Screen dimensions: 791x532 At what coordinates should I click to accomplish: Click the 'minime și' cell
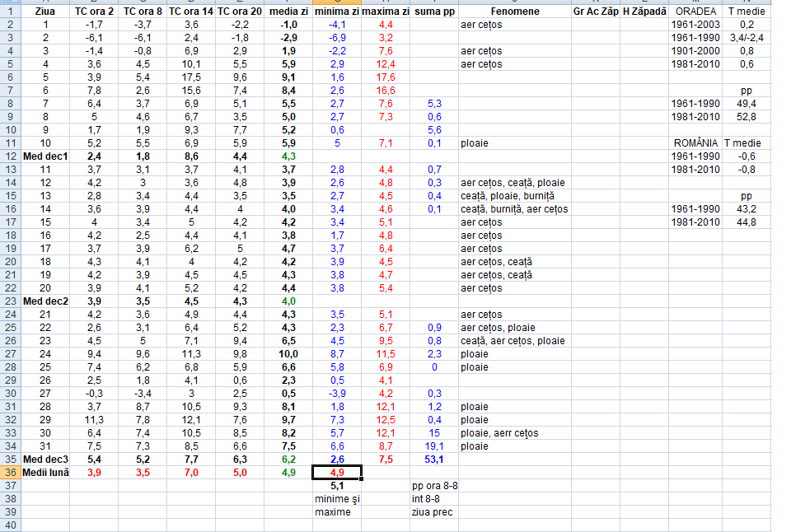337,499
